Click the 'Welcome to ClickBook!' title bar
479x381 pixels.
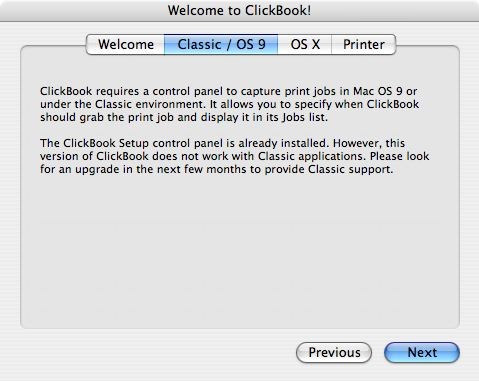[239, 10]
